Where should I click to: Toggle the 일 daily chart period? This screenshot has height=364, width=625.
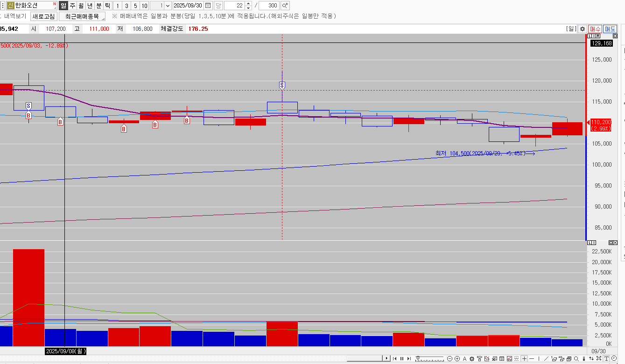point(63,6)
